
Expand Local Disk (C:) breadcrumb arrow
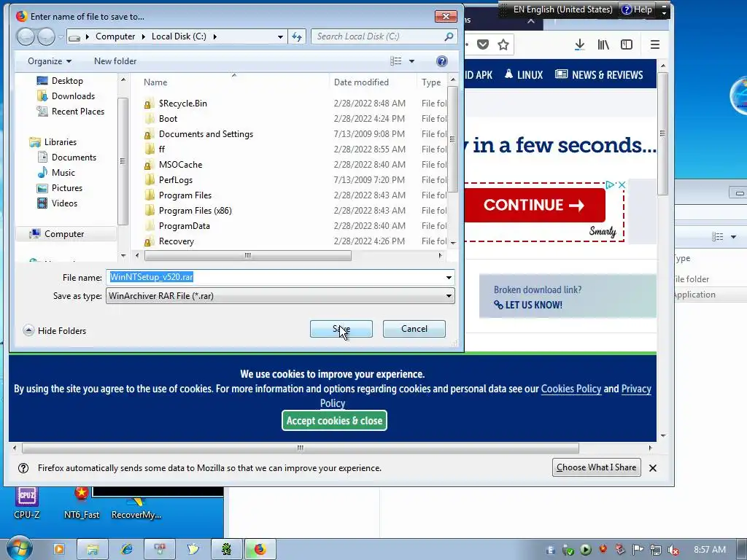[x=215, y=36]
